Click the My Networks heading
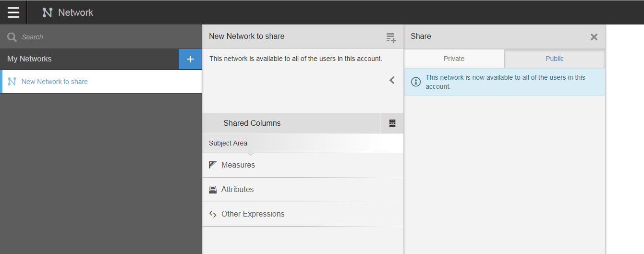The image size is (644, 254). coord(29,59)
